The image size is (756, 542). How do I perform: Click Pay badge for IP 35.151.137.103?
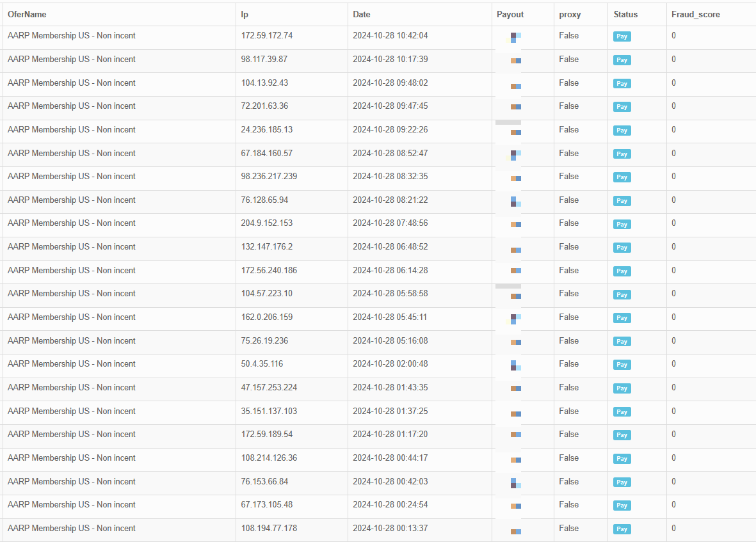pyautogui.click(x=622, y=411)
